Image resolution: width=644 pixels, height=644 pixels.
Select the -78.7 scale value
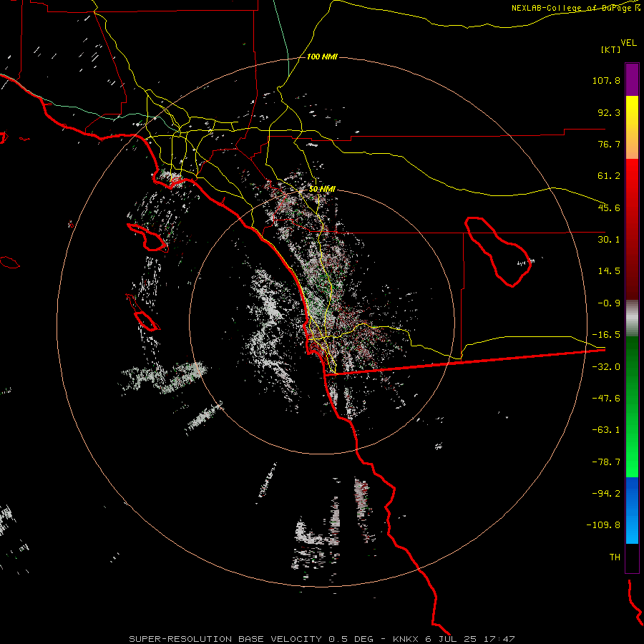(x=606, y=462)
